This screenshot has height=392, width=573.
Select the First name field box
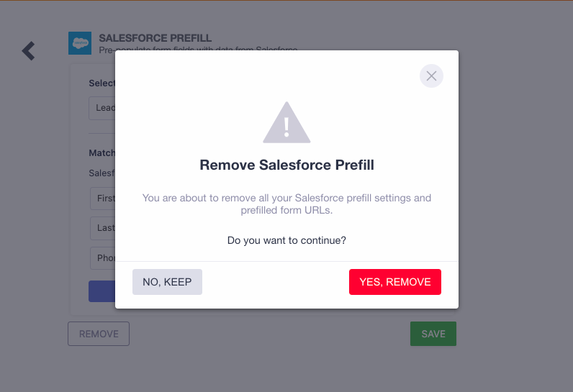103,199
